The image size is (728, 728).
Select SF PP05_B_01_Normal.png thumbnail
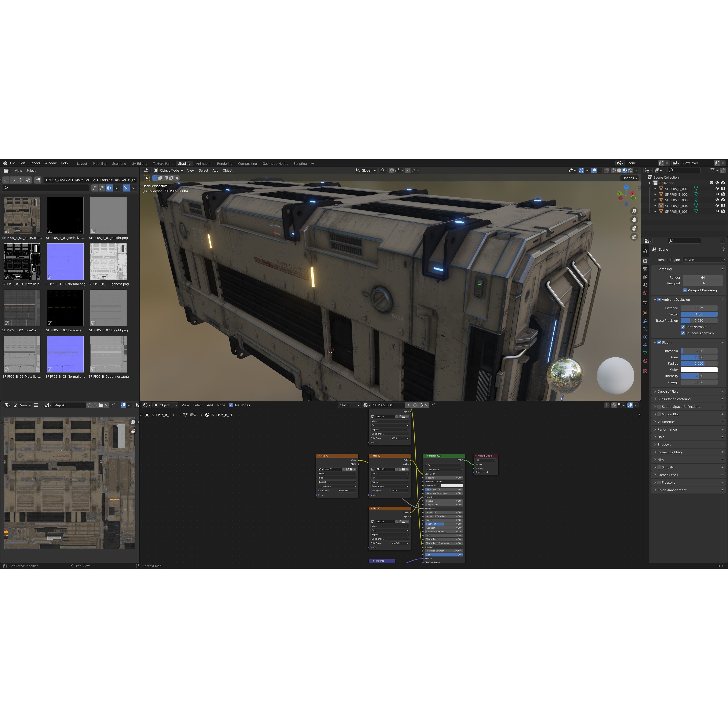(65, 262)
